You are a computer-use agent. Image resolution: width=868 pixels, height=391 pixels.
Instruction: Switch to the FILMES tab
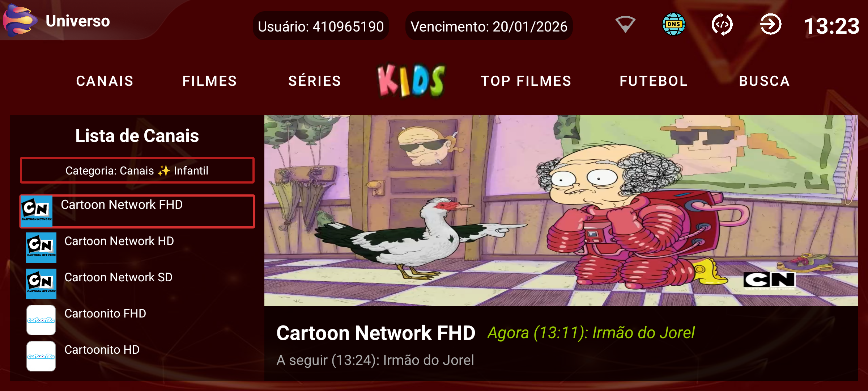click(210, 81)
